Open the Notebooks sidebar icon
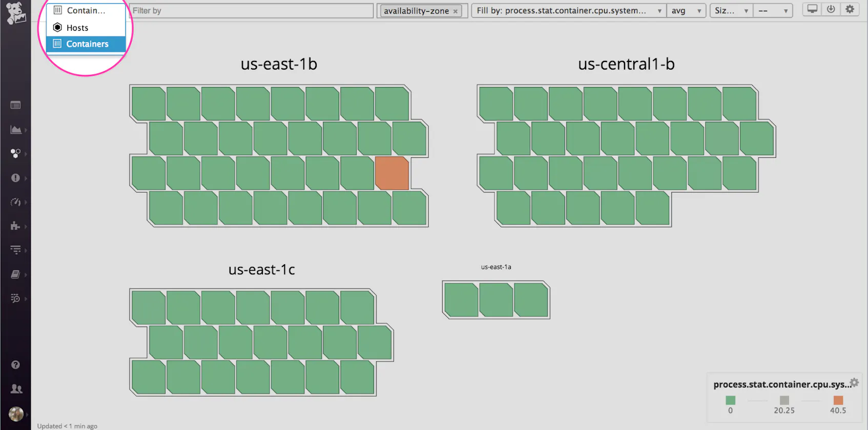 click(x=16, y=274)
